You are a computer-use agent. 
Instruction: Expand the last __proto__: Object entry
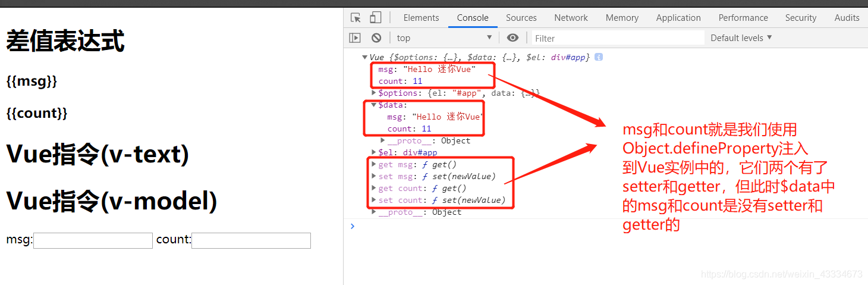coord(374,212)
